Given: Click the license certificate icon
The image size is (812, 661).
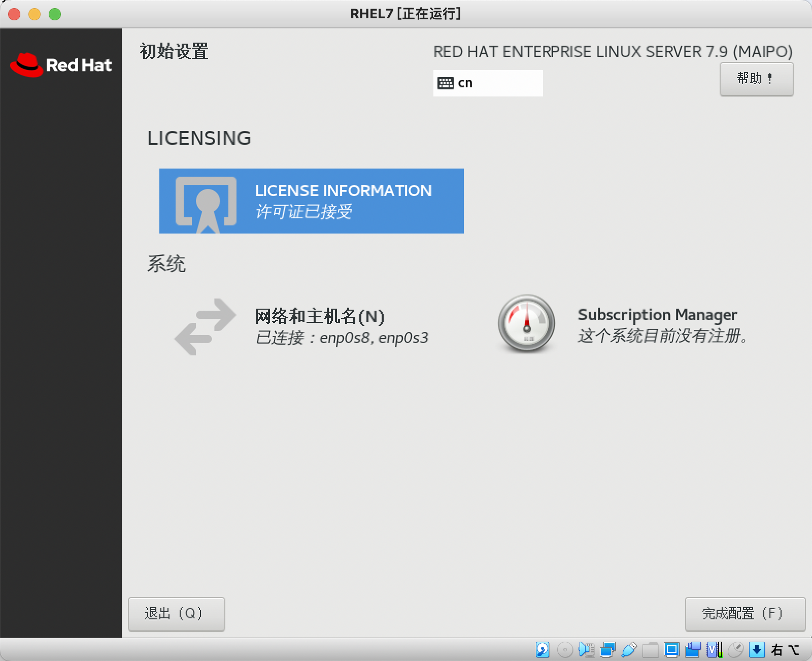Looking at the screenshot, I should tap(206, 205).
